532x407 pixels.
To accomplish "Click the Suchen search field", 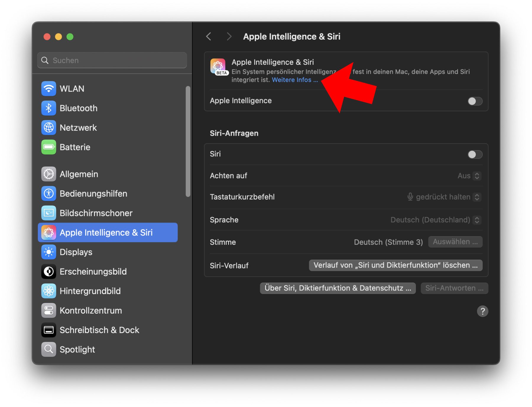I will pyautogui.click(x=112, y=60).
